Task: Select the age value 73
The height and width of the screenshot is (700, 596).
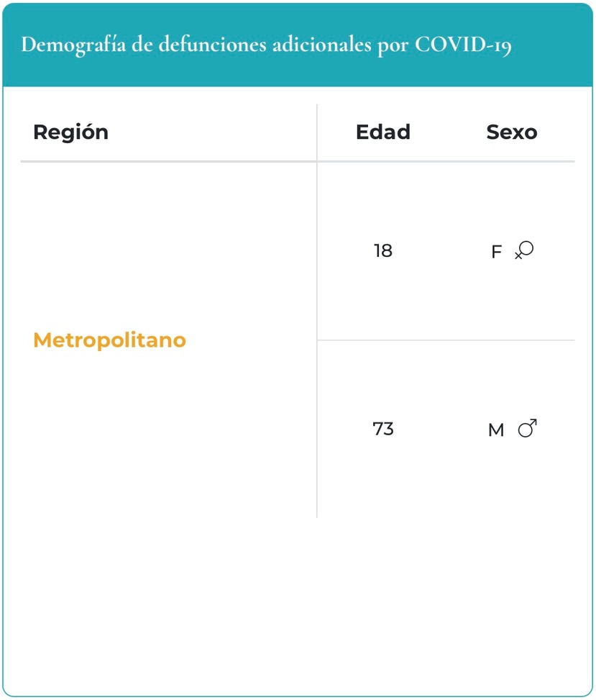Action: coord(383,429)
